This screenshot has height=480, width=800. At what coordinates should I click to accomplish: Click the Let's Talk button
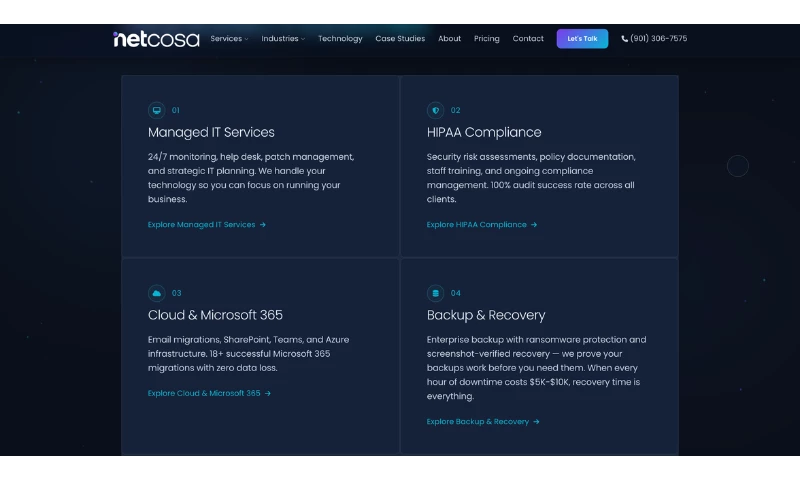(x=582, y=39)
